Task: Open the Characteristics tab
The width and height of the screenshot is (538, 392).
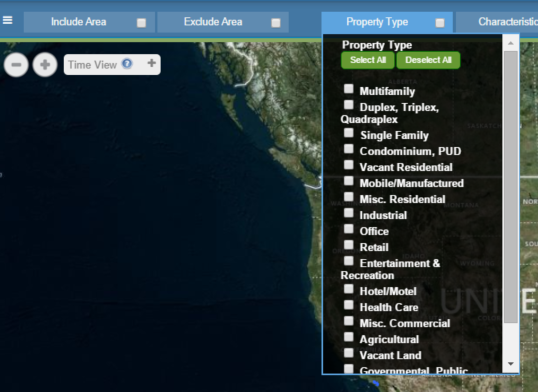Action: [496, 22]
